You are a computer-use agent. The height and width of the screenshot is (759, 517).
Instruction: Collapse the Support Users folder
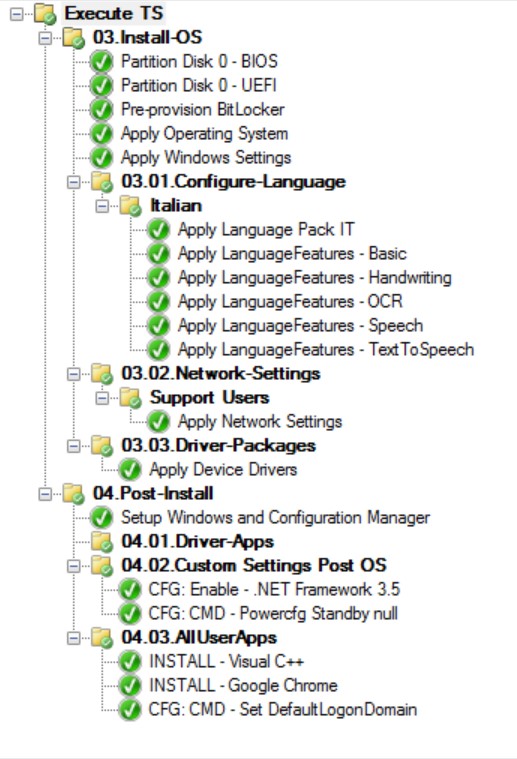tap(102, 398)
